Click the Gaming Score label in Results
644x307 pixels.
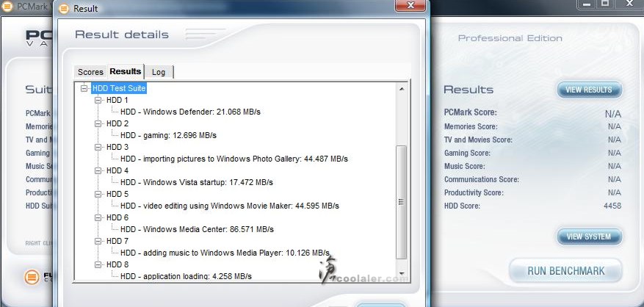pos(467,153)
